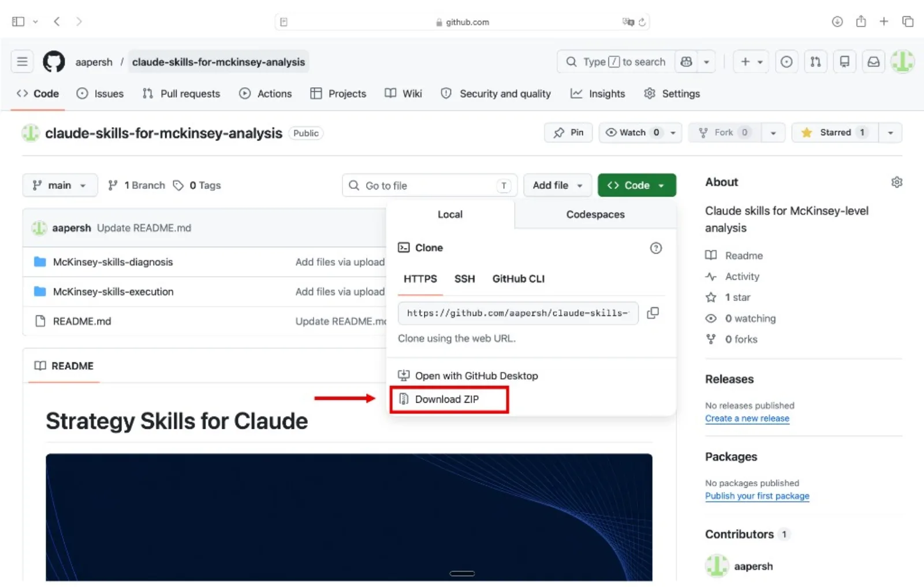The image size is (924, 587).
Task: Click the Type to search box
Action: click(616, 62)
